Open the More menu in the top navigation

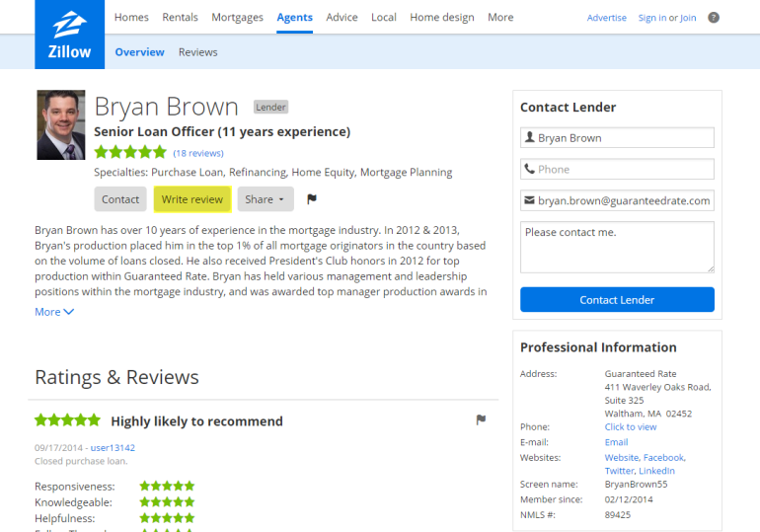[500, 18]
